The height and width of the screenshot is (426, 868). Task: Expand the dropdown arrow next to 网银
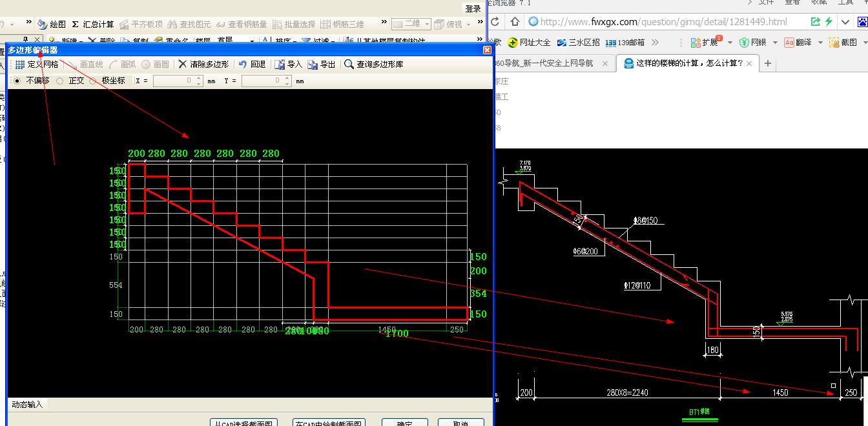[x=775, y=43]
